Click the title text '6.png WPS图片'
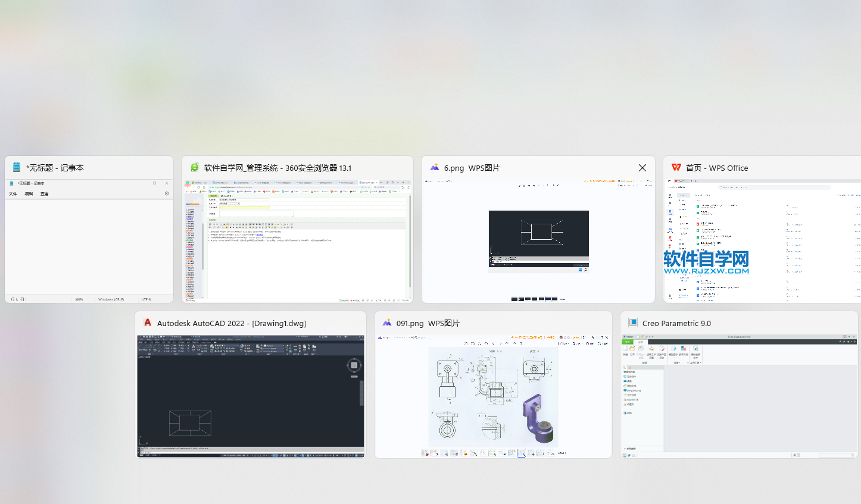Image resolution: width=861 pixels, height=504 pixels. coord(472,168)
